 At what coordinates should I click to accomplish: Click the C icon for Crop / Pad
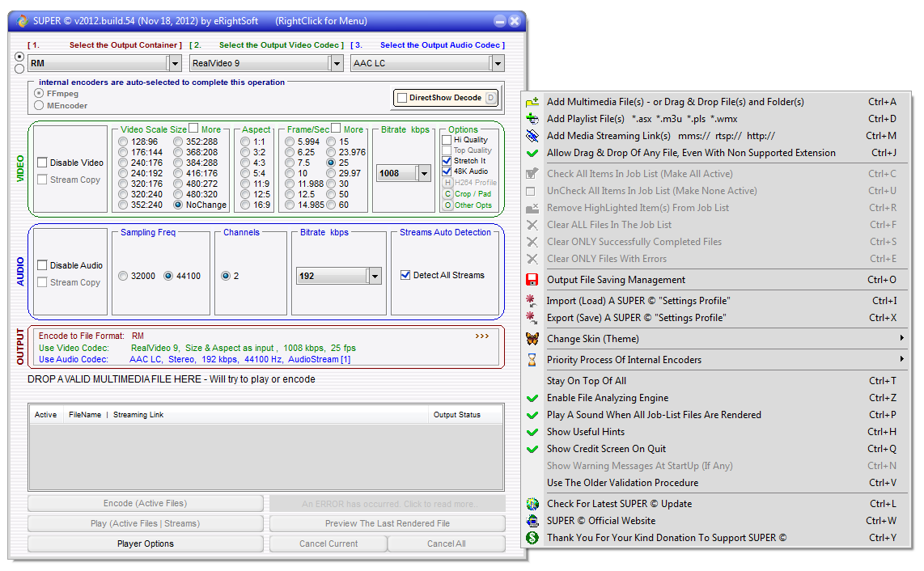448,194
